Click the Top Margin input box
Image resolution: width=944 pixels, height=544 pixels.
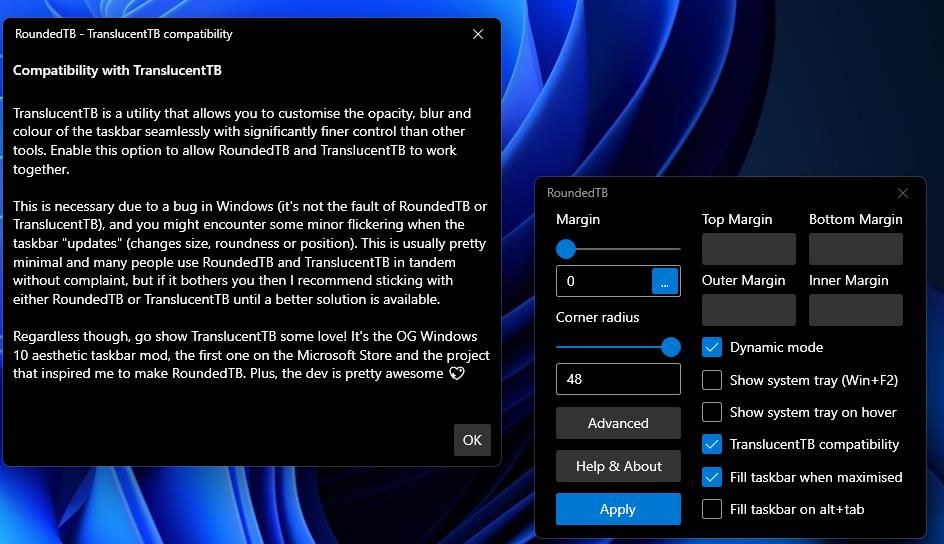pyautogui.click(x=748, y=249)
